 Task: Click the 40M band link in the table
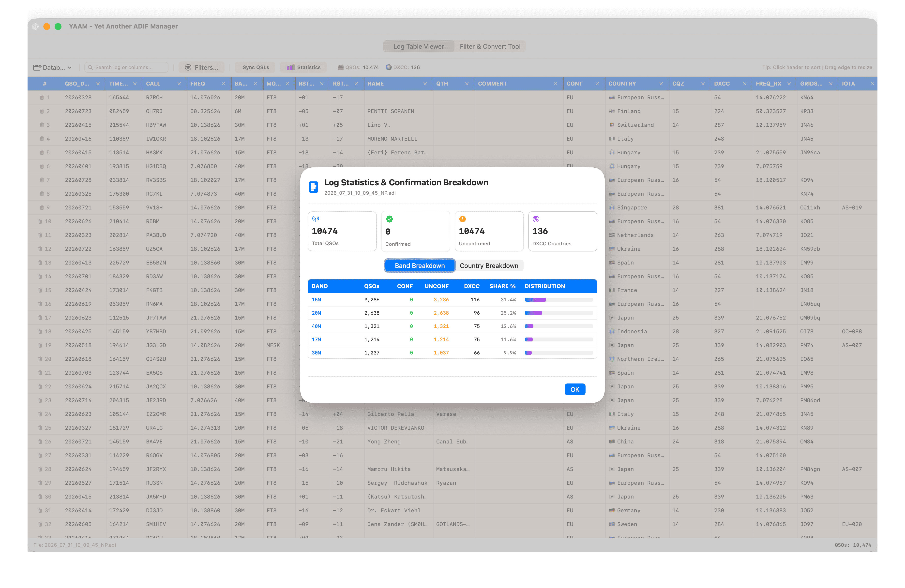[316, 326]
